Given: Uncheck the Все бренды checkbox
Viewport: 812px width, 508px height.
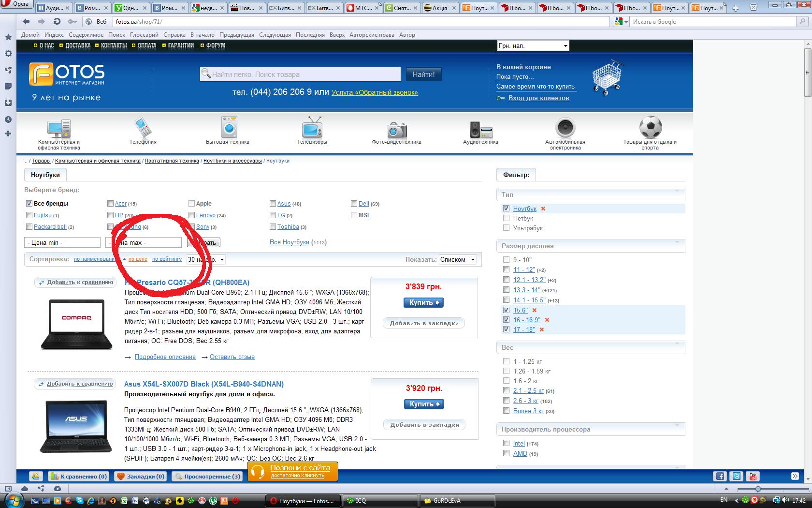Looking at the screenshot, I should (x=29, y=204).
